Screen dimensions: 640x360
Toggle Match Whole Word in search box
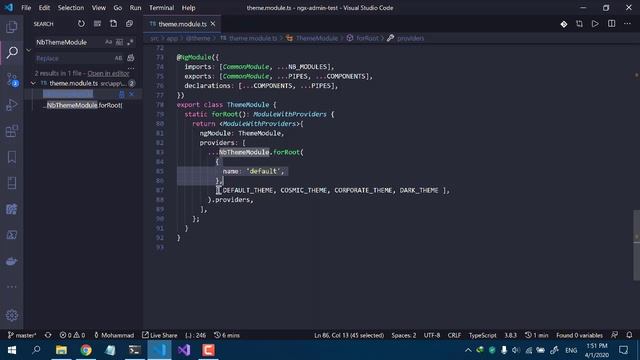(119, 42)
